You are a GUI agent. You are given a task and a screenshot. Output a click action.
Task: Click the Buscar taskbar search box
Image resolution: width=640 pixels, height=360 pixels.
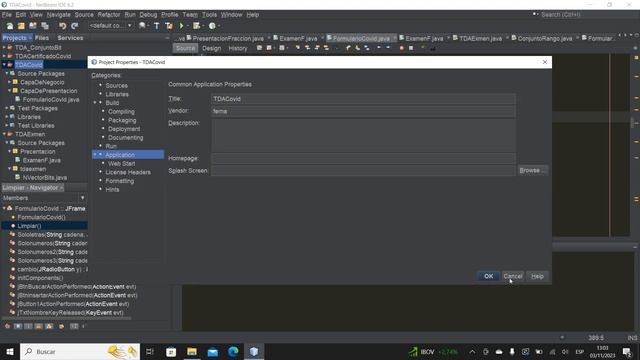coord(80,351)
